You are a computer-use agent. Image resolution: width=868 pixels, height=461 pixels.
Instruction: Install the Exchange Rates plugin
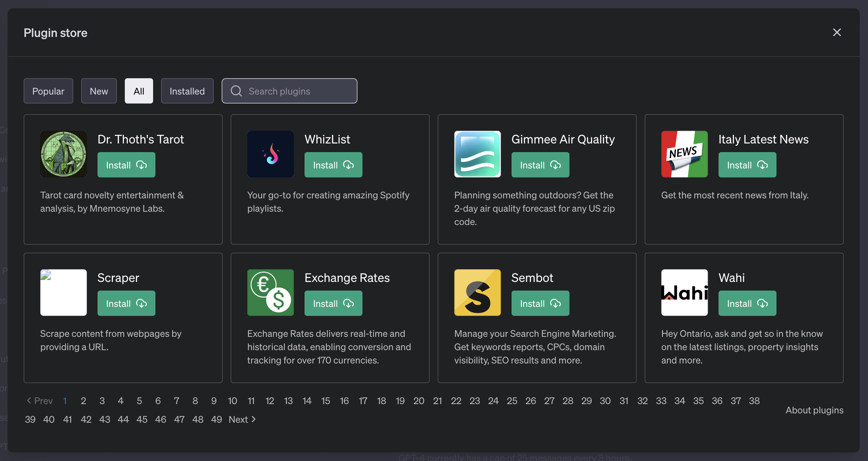tap(333, 303)
